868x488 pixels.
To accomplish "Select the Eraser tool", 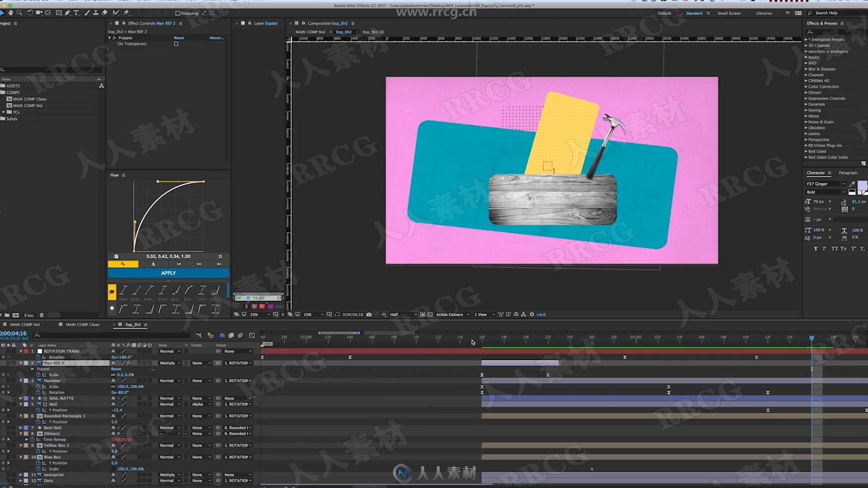I will tap(104, 13).
